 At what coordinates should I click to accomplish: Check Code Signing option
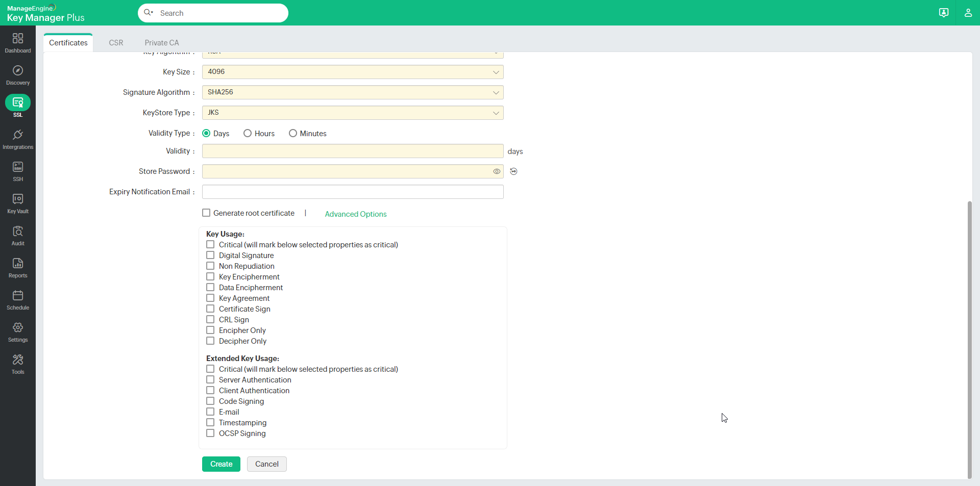coord(210,401)
